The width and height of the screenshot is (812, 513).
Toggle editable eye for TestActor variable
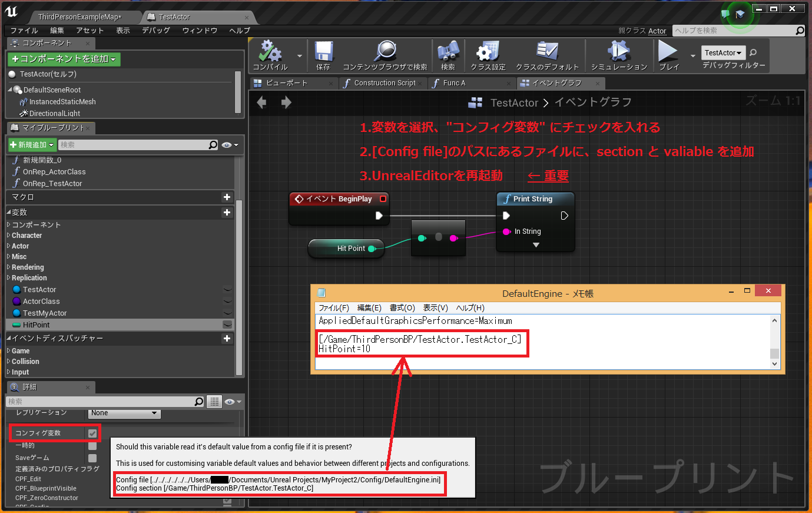coord(227,290)
